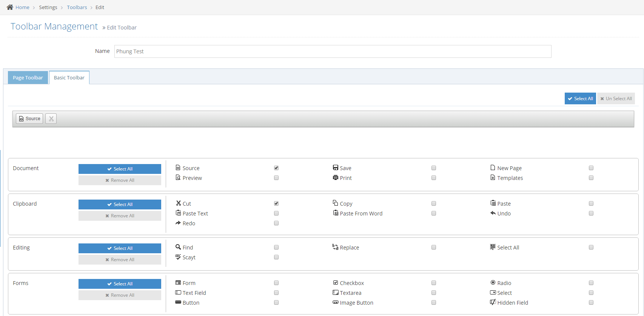Tick the New Page checkbox
644x316 pixels.
[x=591, y=168]
